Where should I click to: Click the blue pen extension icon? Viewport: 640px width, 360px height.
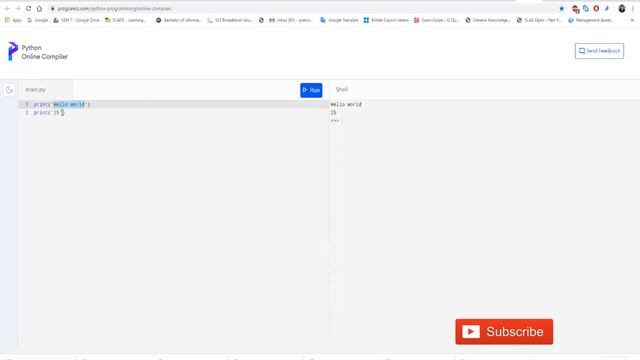click(607, 9)
